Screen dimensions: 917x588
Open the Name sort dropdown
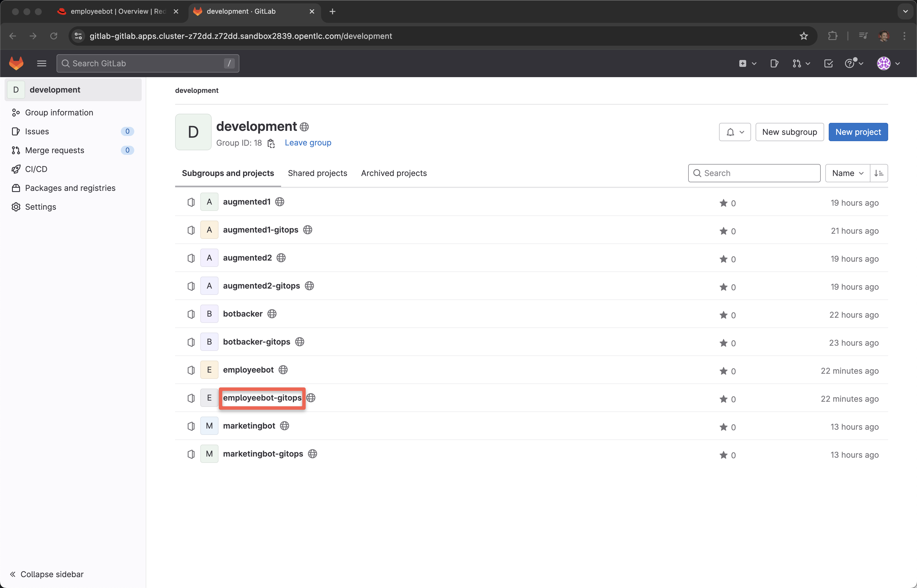(847, 173)
